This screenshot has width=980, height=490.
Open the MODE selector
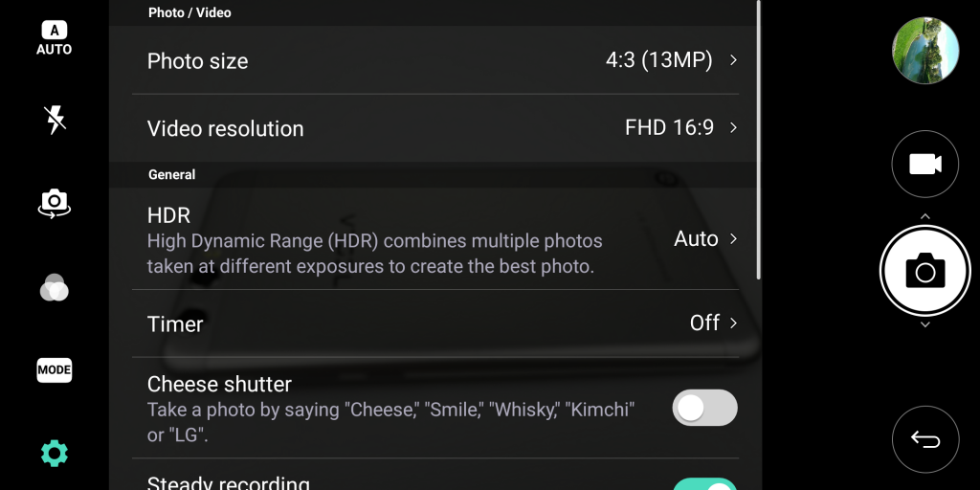point(55,369)
